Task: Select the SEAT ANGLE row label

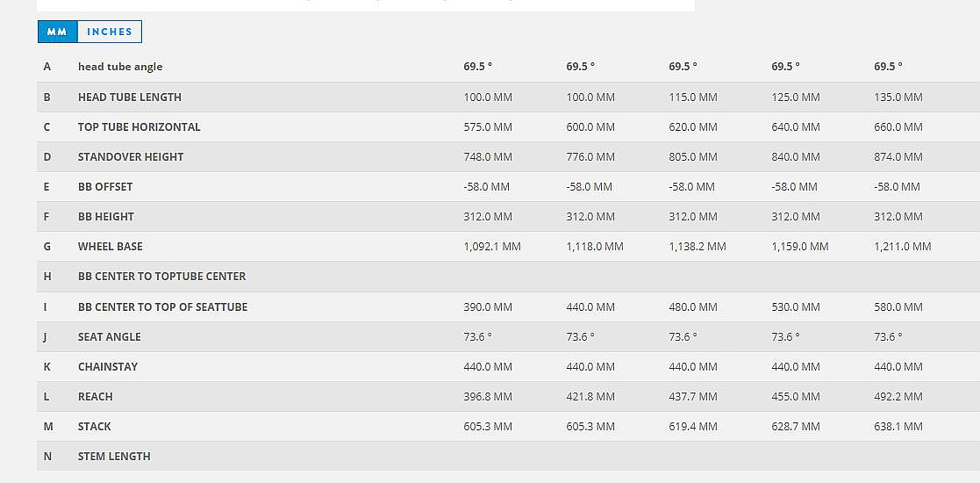Action: tap(110, 337)
